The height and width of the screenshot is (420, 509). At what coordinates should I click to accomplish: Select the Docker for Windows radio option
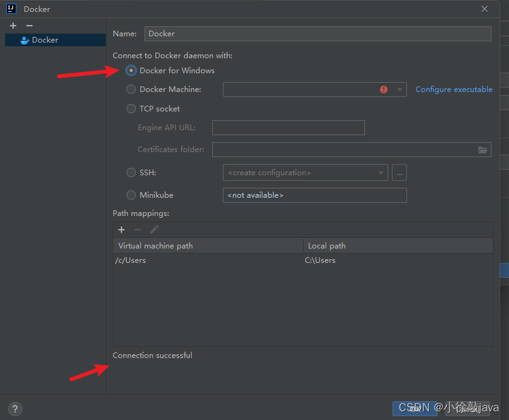pos(131,71)
